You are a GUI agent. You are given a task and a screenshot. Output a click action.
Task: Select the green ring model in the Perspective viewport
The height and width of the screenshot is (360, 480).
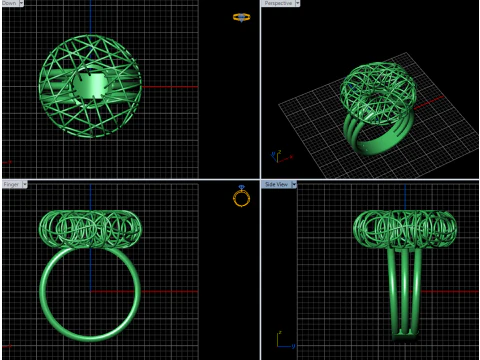379,109
